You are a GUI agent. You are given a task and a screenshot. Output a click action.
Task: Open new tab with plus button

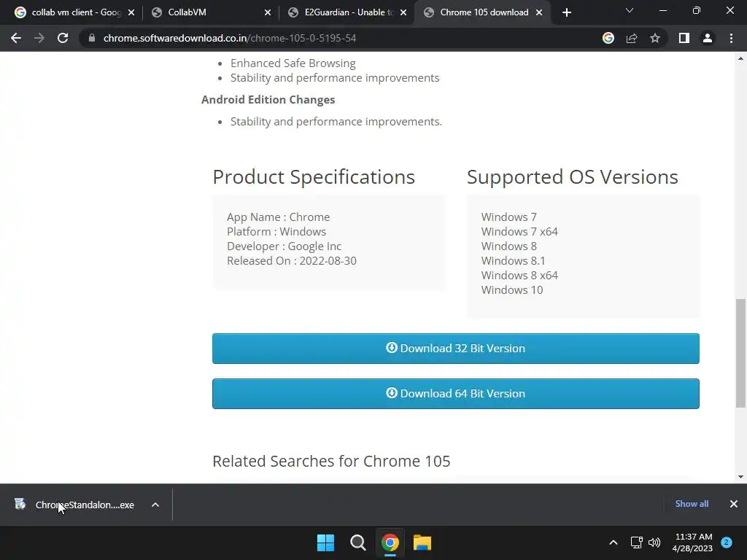click(567, 12)
